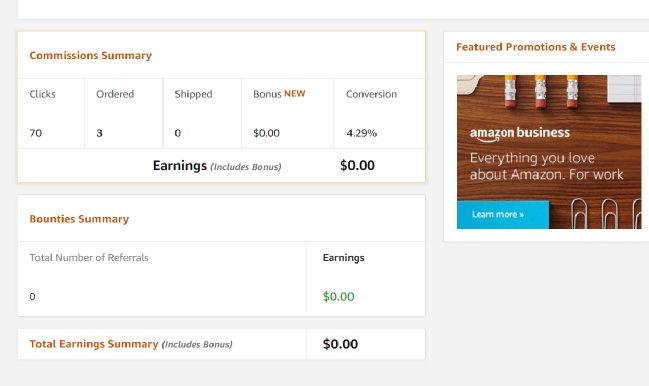Open the Amazon Business promotion banner image

point(549,152)
